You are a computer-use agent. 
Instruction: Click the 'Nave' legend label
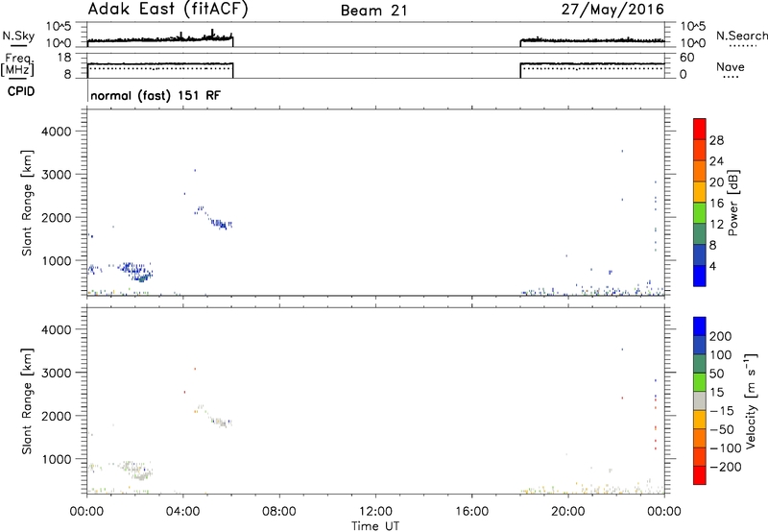click(x=731, y=67)
